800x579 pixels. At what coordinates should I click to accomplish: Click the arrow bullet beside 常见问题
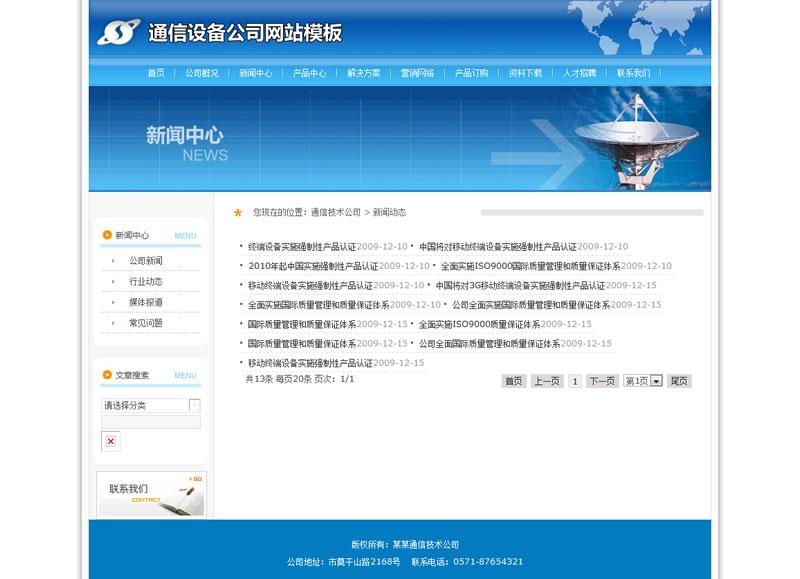113,323
